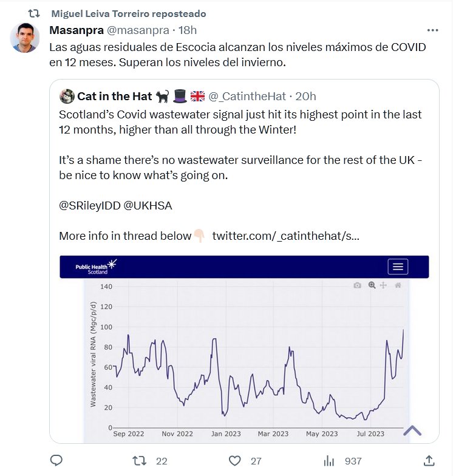Click the @_CatintheHat handle
Viewport: 453px width, 476px height.
click(248, 96)
